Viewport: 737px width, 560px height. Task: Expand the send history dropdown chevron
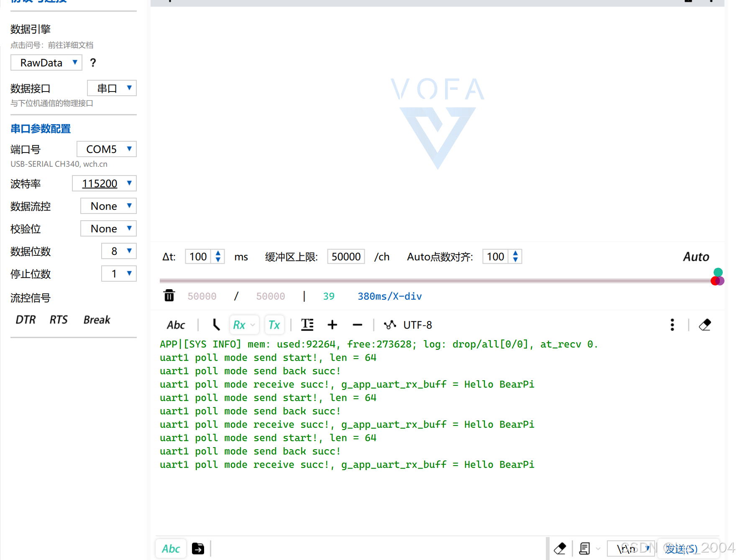(x=598, y=549)
